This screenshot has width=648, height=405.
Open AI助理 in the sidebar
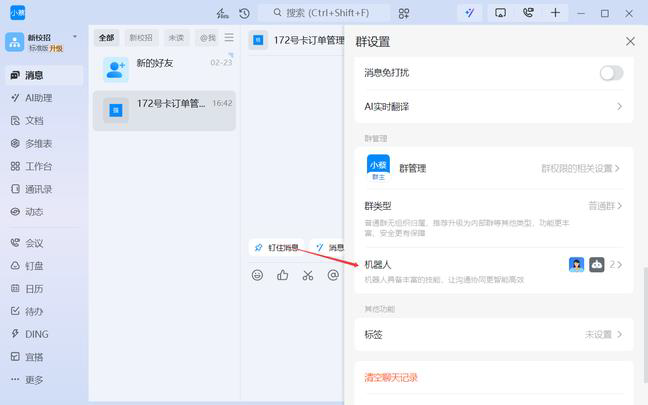pos(44,98)
